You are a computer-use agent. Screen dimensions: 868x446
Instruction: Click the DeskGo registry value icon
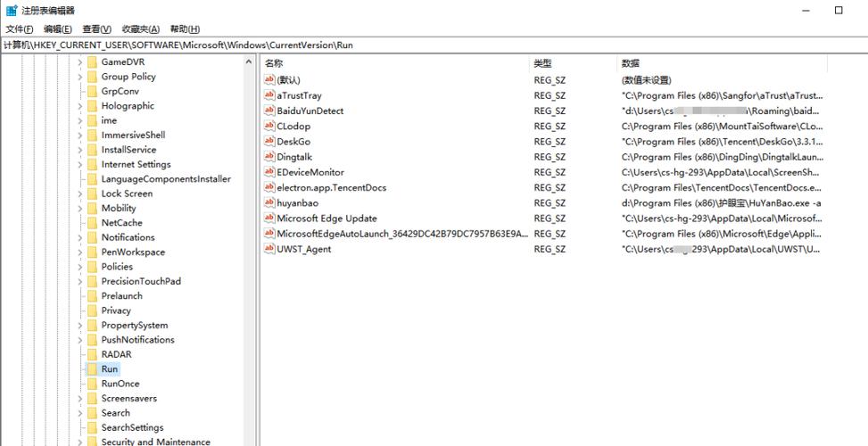(269, 141)
